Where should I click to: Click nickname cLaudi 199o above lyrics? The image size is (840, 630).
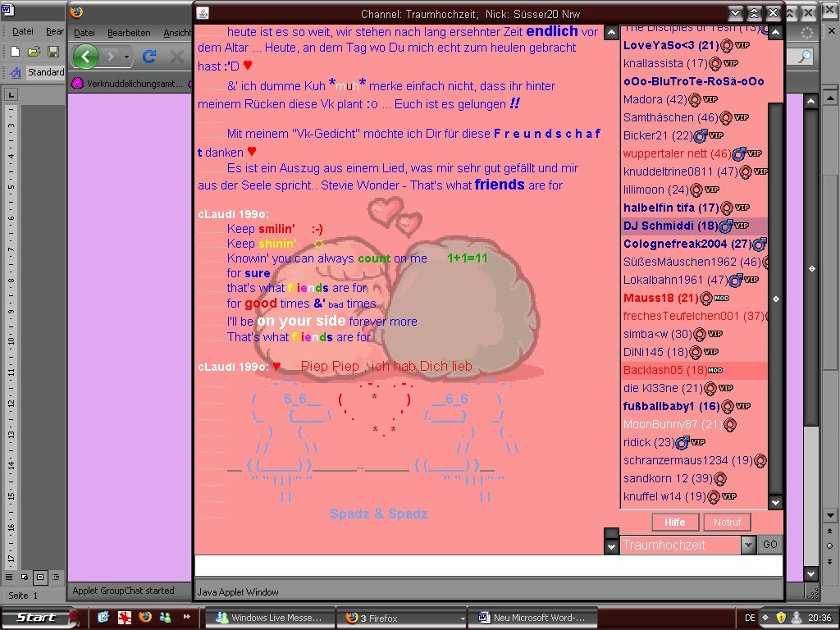coord(233,214)
